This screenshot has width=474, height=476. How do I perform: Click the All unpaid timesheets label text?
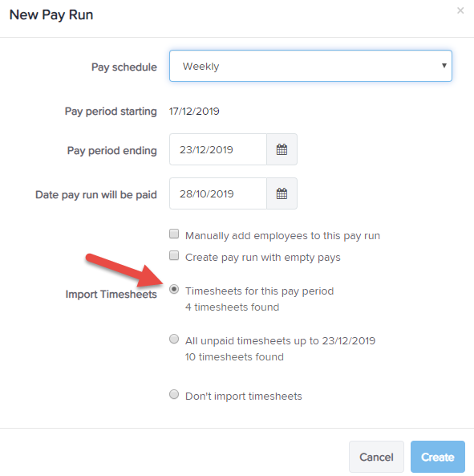coord(280,341)
